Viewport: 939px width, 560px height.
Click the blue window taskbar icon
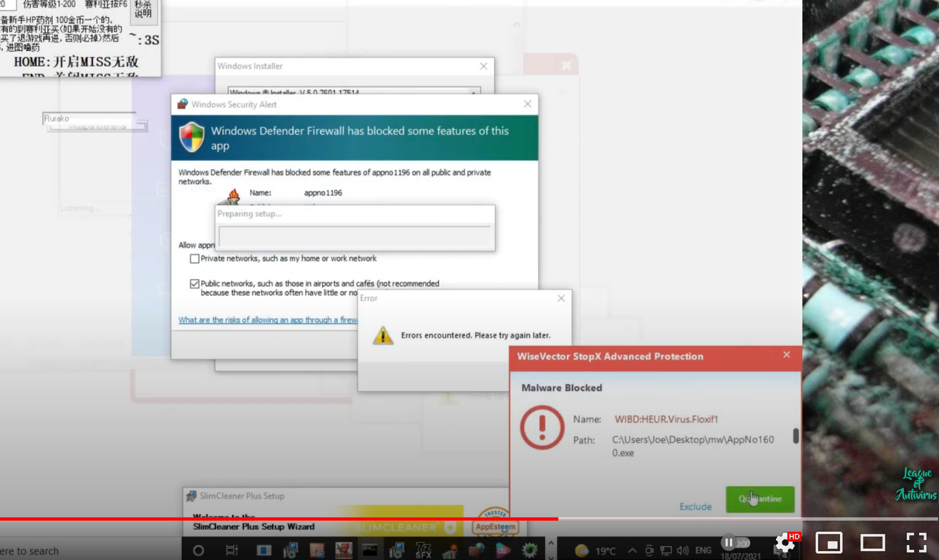point(264,551)
